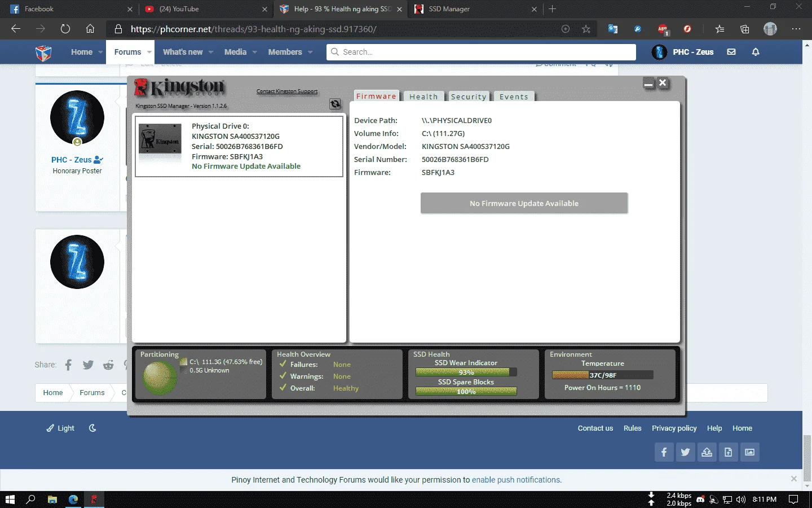Open the Health tab in SSD Manager
Screen dimensions: 812x508
pos(423,97)
